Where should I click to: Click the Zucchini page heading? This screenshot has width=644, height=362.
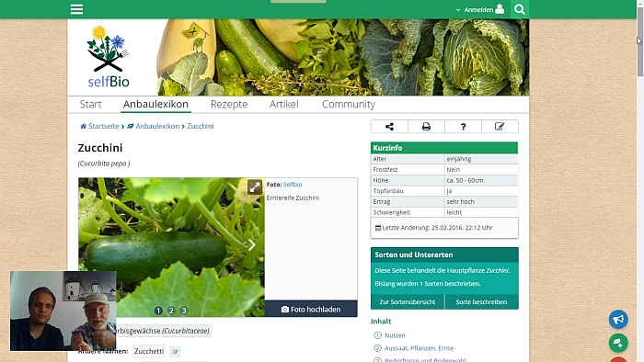tap(100, 148)
